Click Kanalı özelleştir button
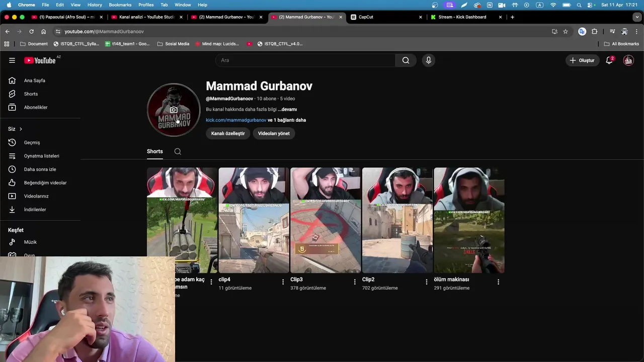The height and width of the screenshot is (362, 644). click(x=228, y=133)
